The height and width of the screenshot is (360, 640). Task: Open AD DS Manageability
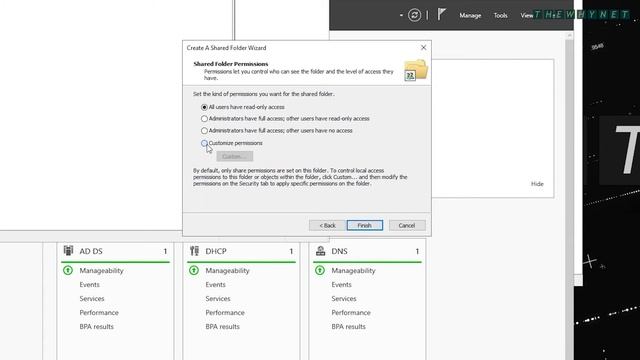pos(101,271)
